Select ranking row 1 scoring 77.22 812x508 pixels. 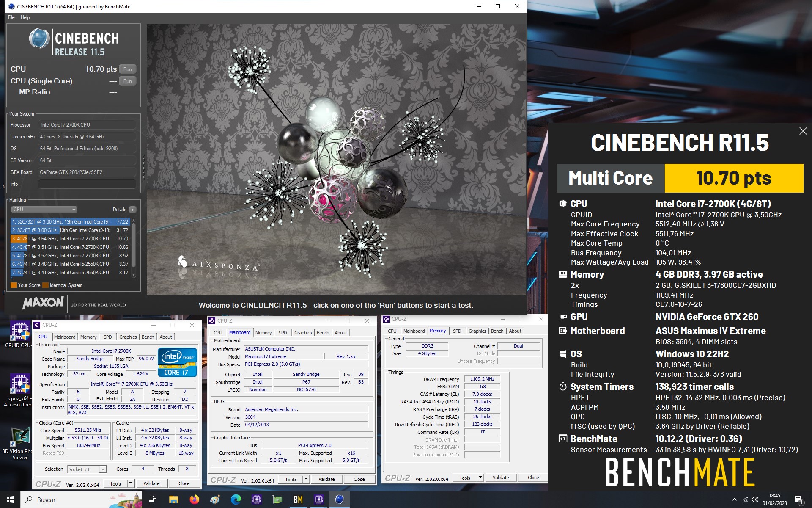pyautogui.click(x=70, y=222)
